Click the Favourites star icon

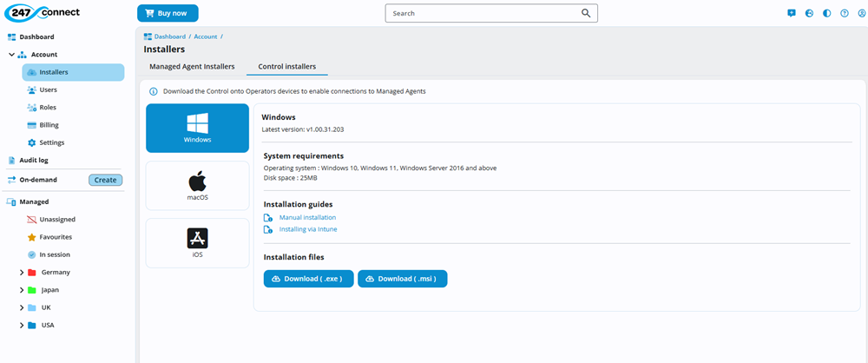[31, 237]
